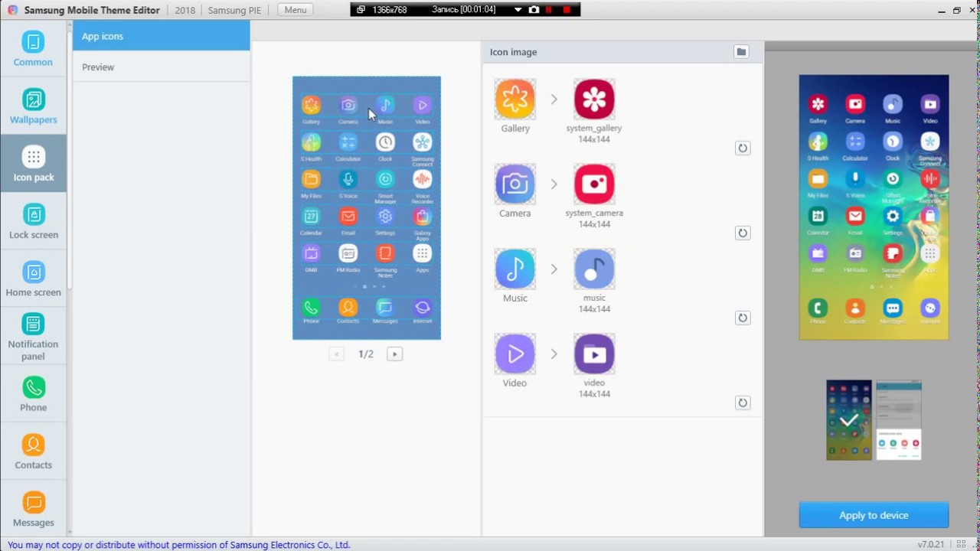Select the checked home screen preview thumbnail
The width and height of the screenshot is (980, 551).
pos(849,420)
